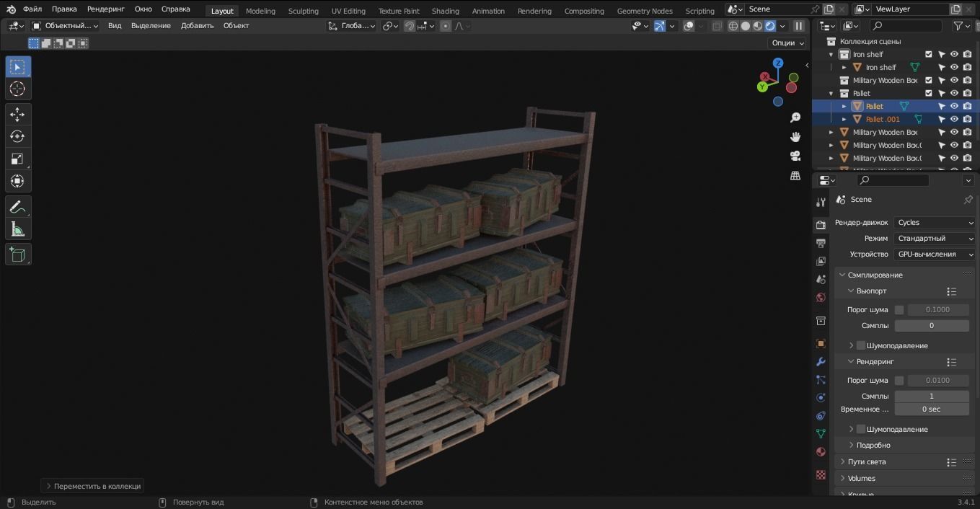980x509 pixels.
Task: Open the Object properties orange square icon
Action: click(821, 343)
